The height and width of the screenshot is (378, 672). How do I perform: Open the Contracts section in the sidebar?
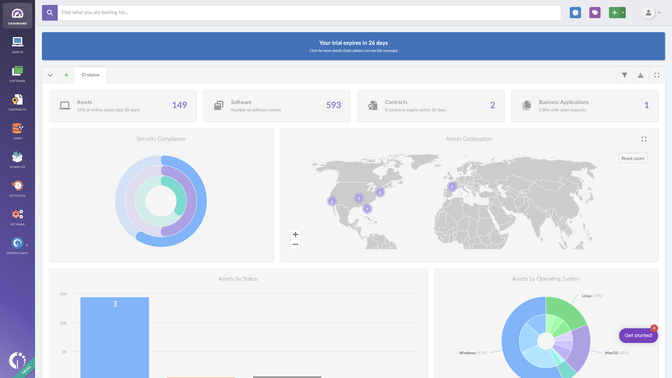point(17,102)
